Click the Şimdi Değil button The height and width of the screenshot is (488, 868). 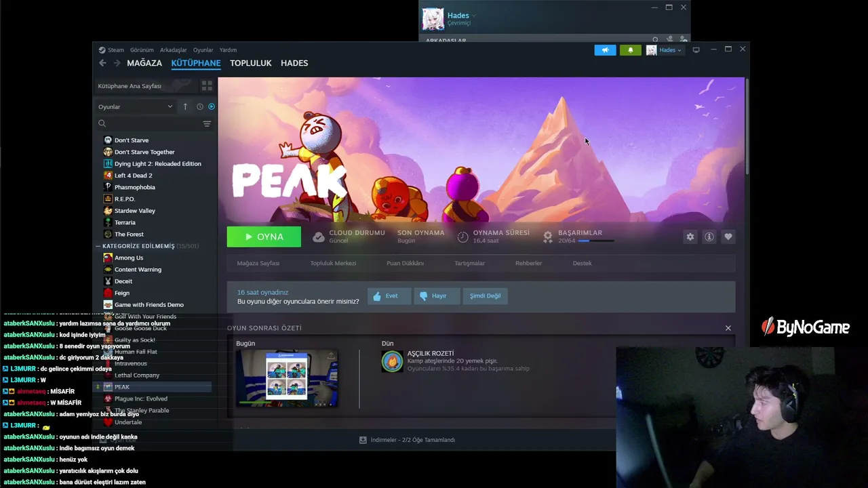[x=485, y=296]
